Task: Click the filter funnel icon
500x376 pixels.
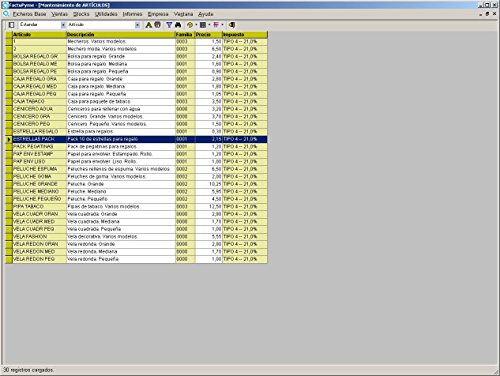Action: (x=169, y=25)
